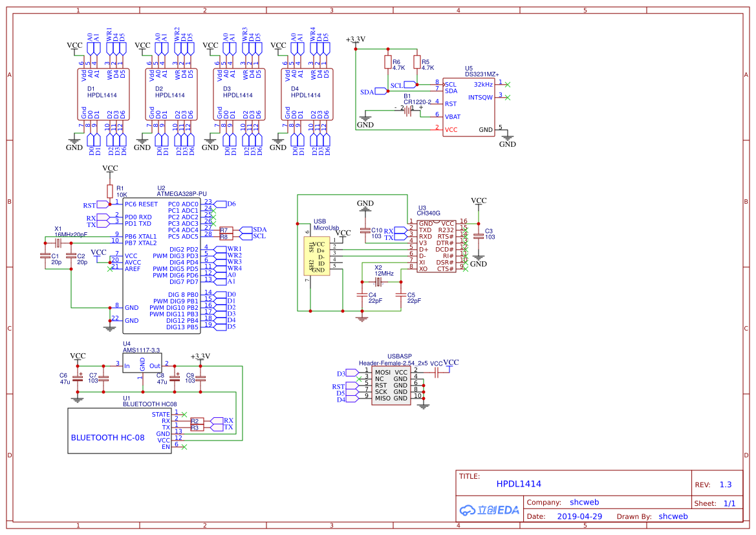The width and height of the screenshot is (756, 535).
Task: Click the "+3.3V" label above R6
Action: tap(356, 39)
